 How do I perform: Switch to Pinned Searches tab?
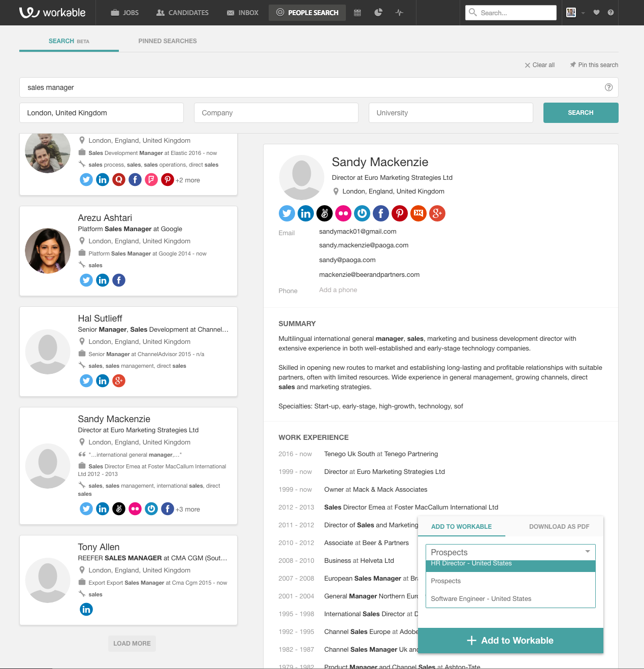(x=167, y=41)
